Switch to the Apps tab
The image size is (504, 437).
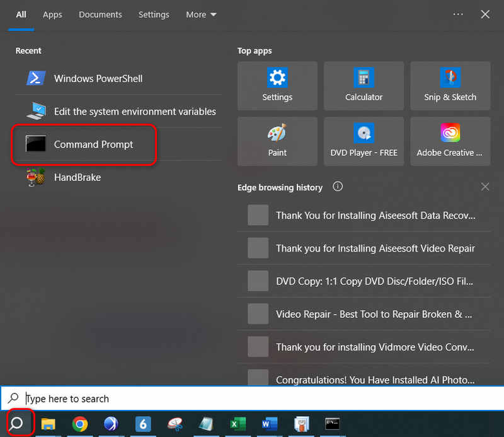click(52, 15)
